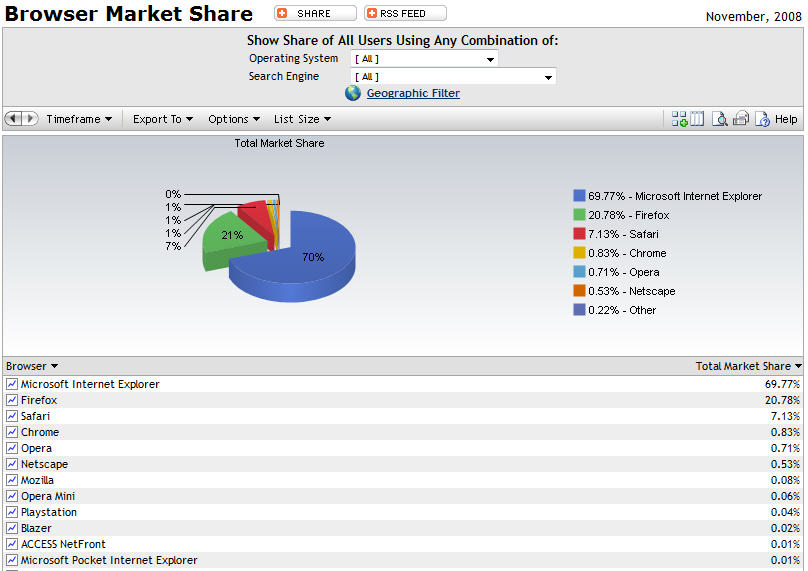Image resolution: width=808 pixels, height=571 pixels.
Task: Sort by the Browser column header
Action: pos(31,366)
